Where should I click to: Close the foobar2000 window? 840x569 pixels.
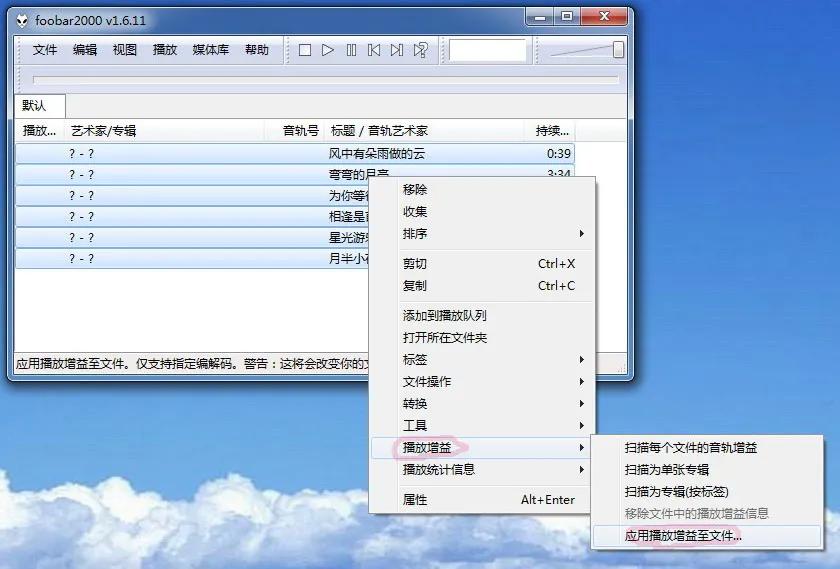click(x=604, y=17)
